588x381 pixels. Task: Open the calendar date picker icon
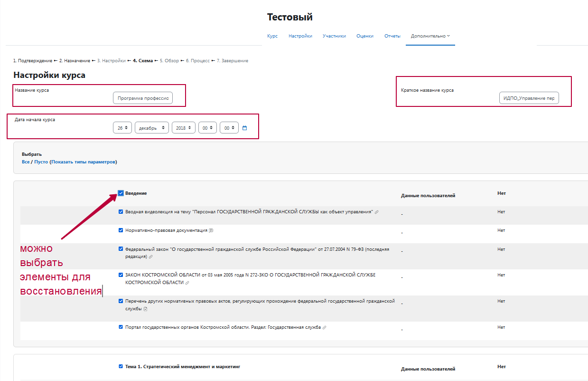245,128
